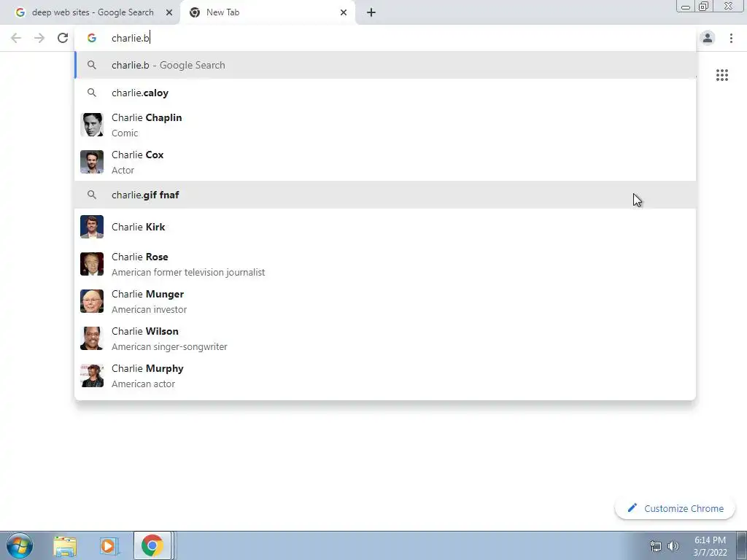This screenshot has width=747, height=560.
Task: Open Chrome's three-dot menu
Action: pos(731,38)
